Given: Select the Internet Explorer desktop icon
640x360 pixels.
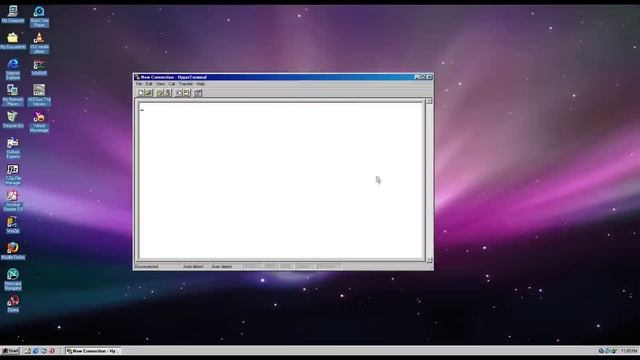Looking at the screenshot, I should 13,69.
